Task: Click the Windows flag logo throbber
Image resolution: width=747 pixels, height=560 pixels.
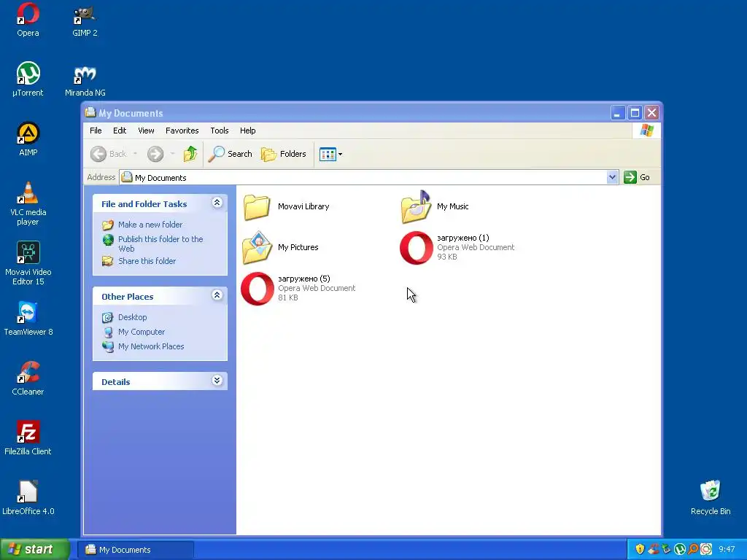Action: coord(646,131)
